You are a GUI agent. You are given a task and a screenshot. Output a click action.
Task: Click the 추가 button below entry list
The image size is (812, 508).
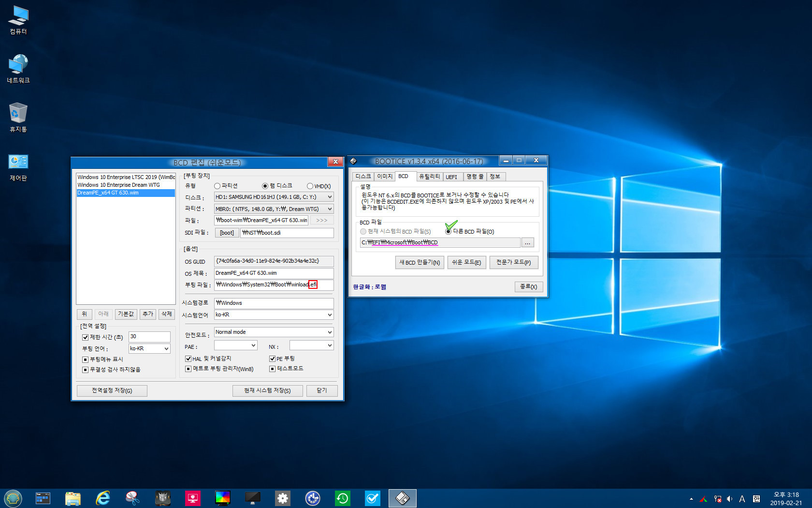click(148, 314)
